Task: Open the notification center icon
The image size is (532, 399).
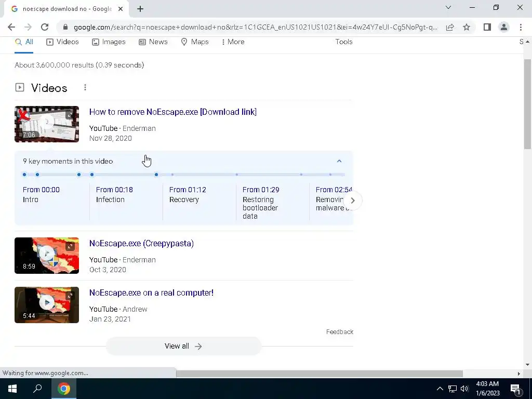Action: 515,389
